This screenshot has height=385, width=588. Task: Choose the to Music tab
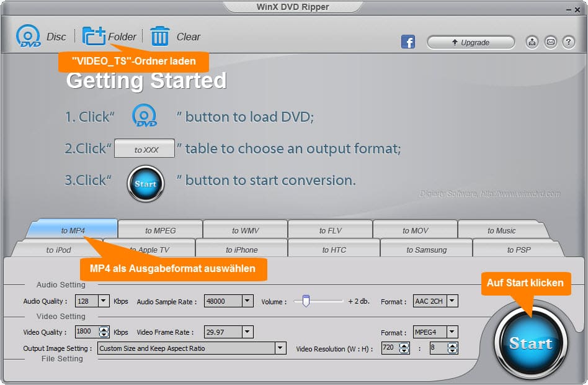point(501,230)
